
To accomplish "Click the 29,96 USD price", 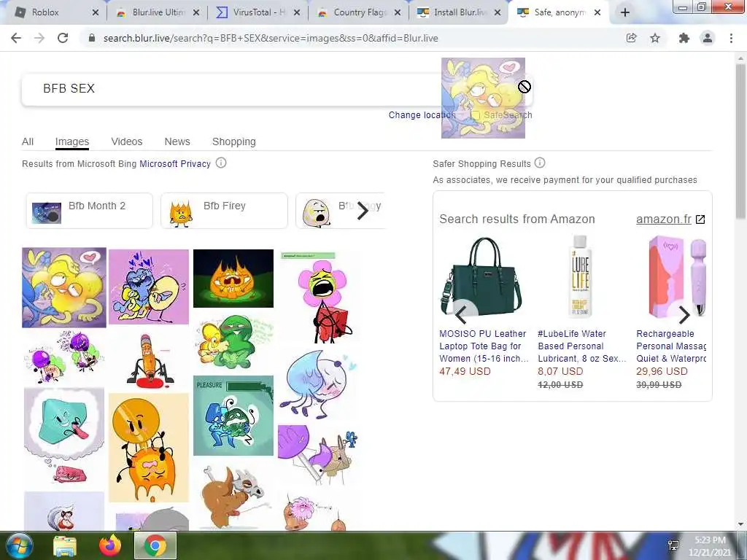I will coord(662,371).
